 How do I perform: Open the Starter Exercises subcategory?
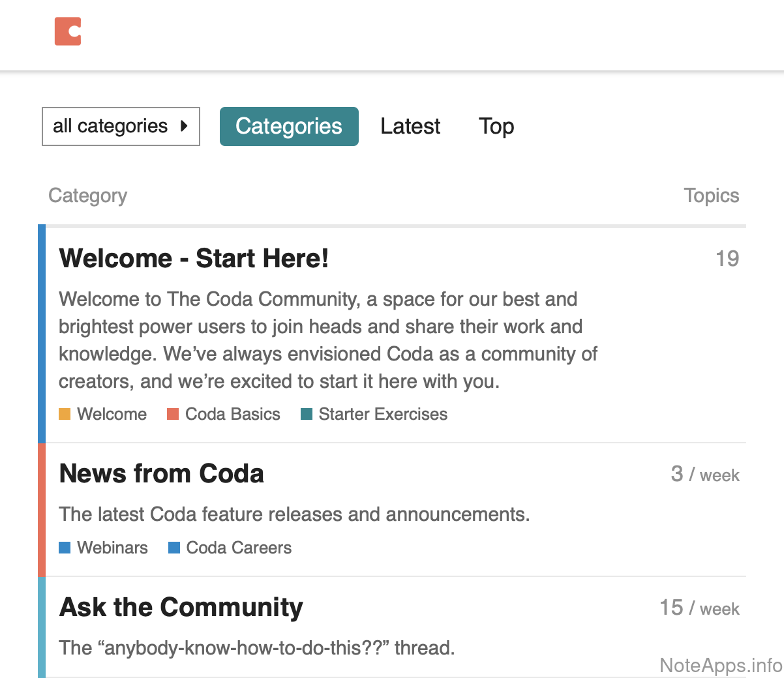[x=383, y=415]
